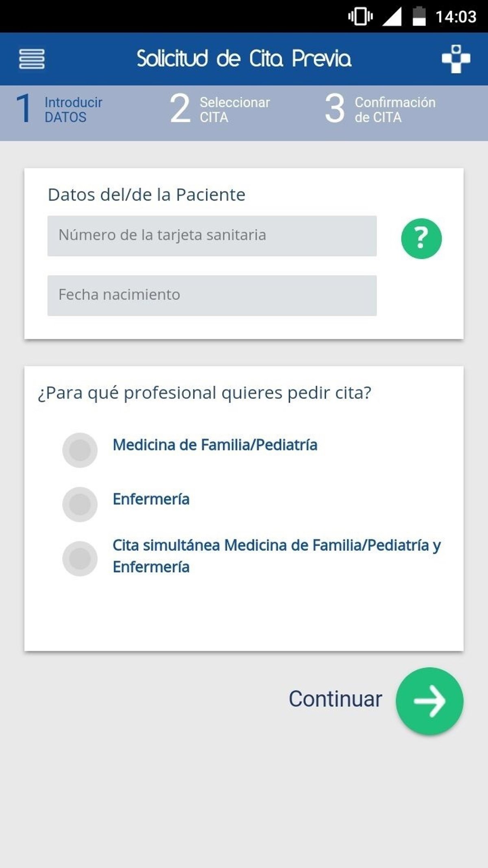Viewport: 488px width, 868px height.
Task: Tap the Enfermería option label
Action: pyautogui.click(x=151, y=499)
